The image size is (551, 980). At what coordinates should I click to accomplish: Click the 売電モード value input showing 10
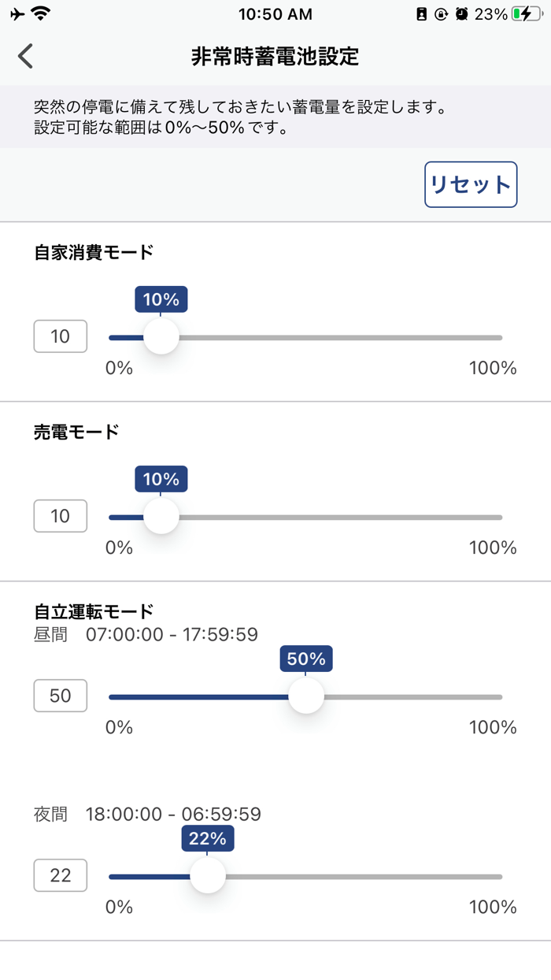click(x=60, y=516)
